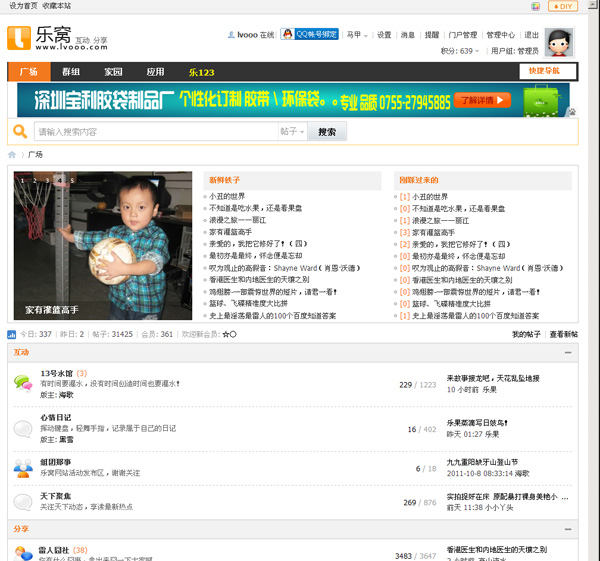Viewport: 600px width, 561px height.
Task: Click the lvooo user silhouette icon
Action: tap(231, 35)
